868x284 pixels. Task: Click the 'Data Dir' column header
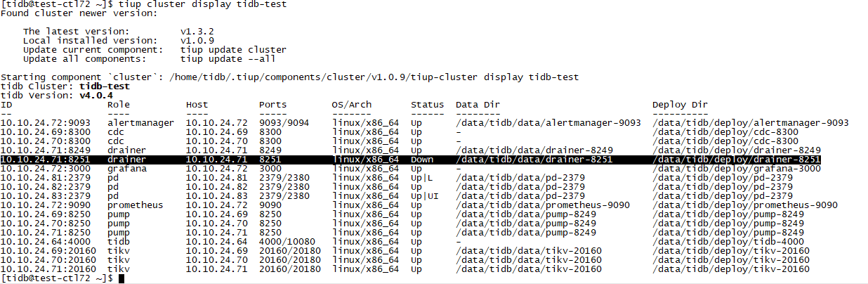[477, 105]
